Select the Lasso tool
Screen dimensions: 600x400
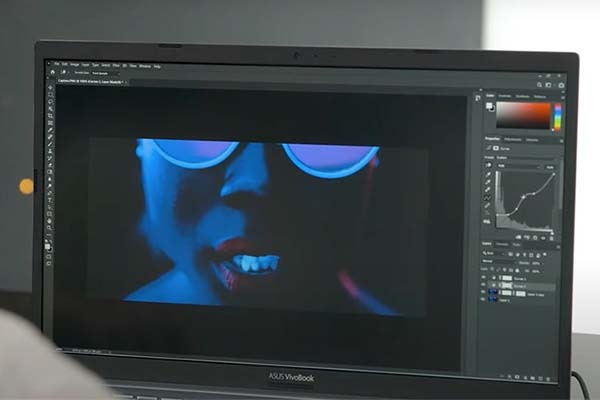[x=50, y=101]
